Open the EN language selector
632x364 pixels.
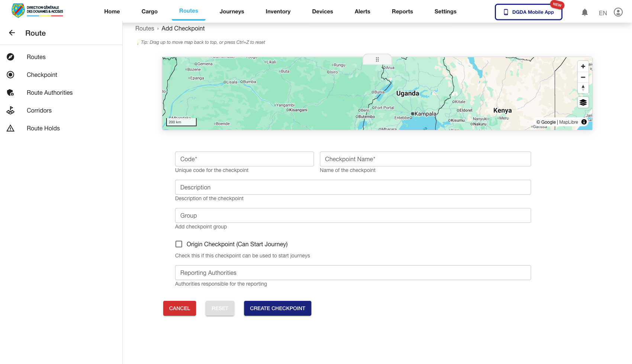pyautogui.click(x=603, y=13)
